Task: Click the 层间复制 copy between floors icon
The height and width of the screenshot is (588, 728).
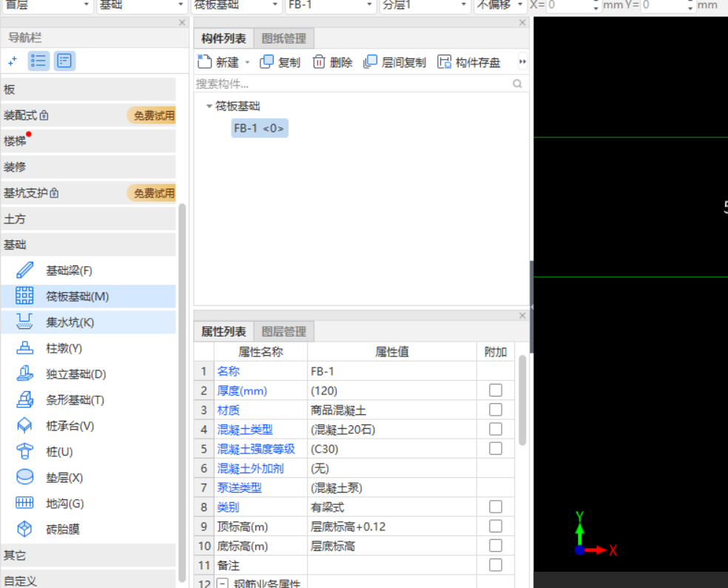Action: (370, 61)
